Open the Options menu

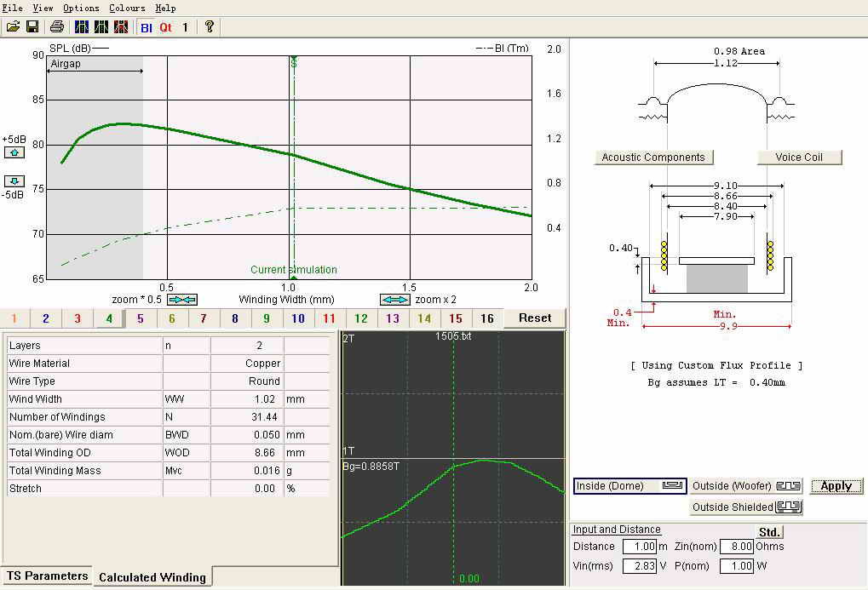[81, 8]
